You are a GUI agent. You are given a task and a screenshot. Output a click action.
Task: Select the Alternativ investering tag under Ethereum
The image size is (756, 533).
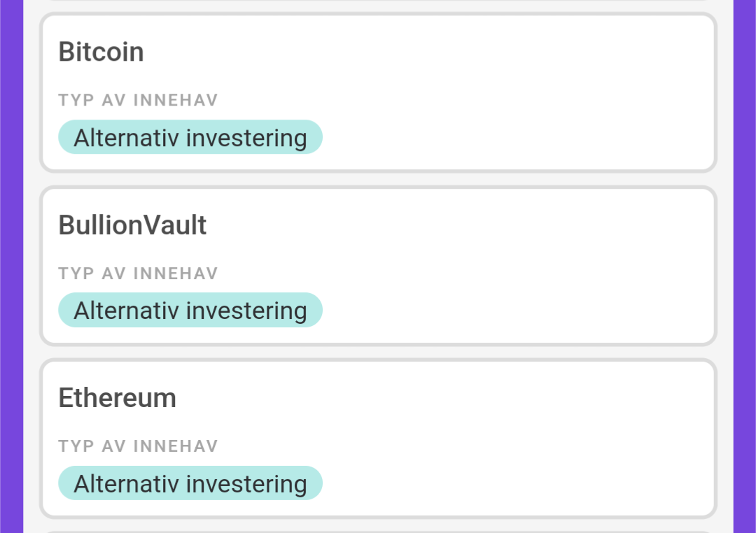tap(190, 483)
